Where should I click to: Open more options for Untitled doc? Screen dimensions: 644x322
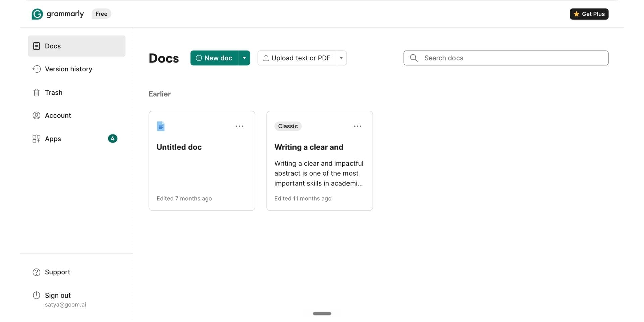(x=239, y=126)
